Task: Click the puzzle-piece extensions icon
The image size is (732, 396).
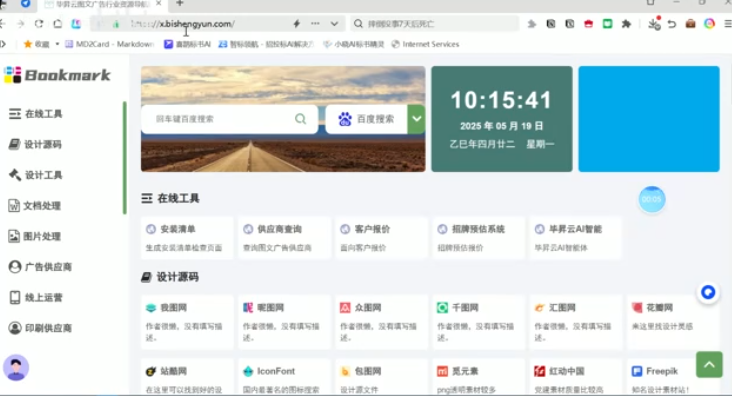Action: tap(626, 24)
